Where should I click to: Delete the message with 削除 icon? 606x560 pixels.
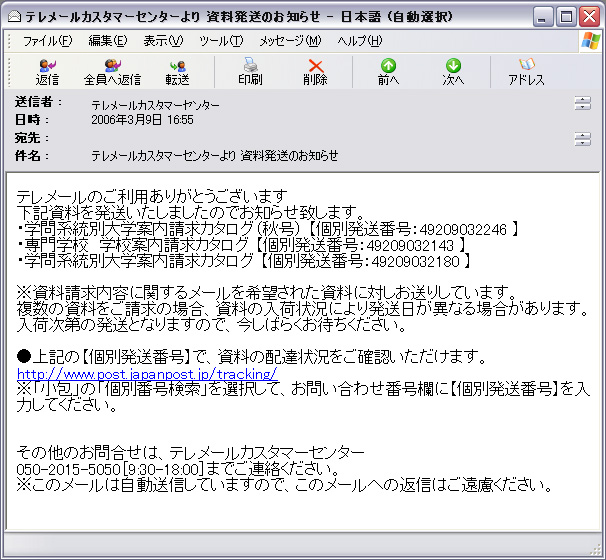(315, 72)
